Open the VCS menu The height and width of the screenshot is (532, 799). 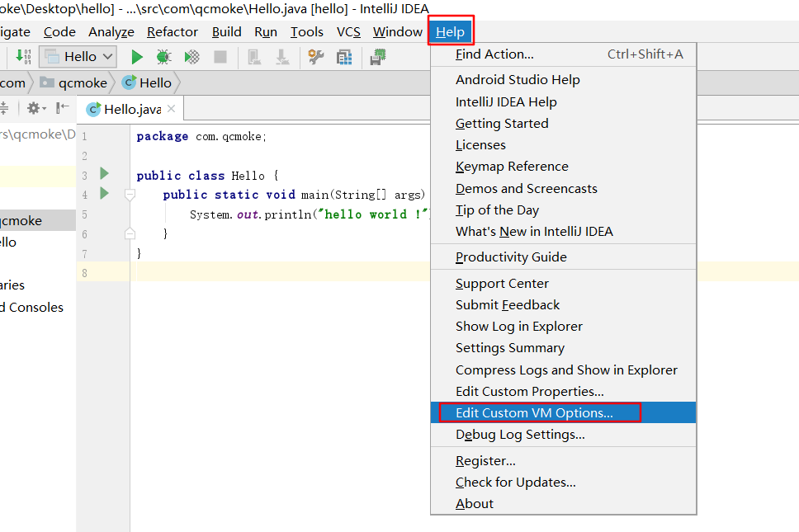pos(348,31)
